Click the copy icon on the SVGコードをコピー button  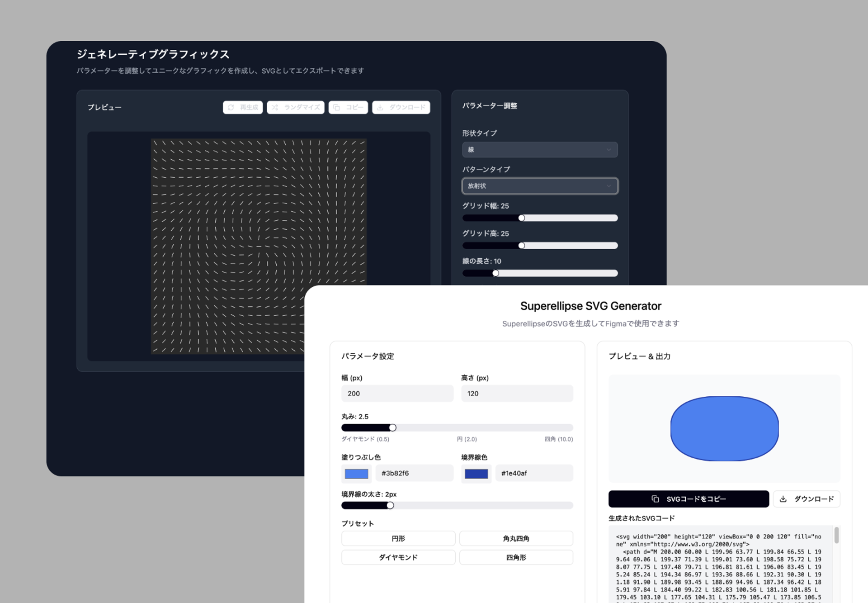655,499
